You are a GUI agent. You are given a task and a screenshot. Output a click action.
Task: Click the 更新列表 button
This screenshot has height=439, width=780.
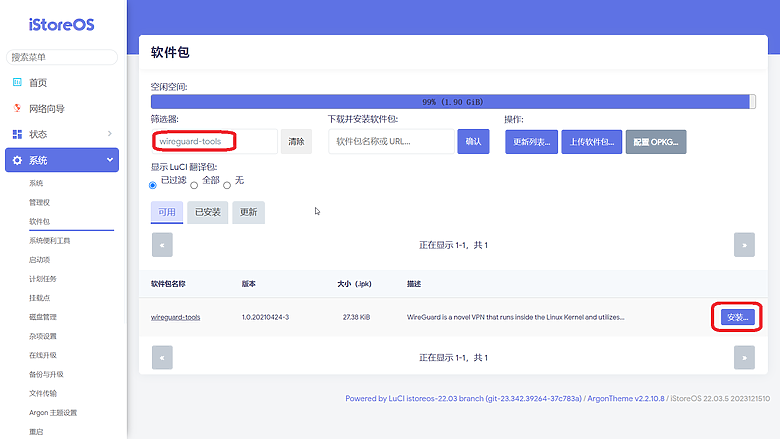[x=531, y=142]
